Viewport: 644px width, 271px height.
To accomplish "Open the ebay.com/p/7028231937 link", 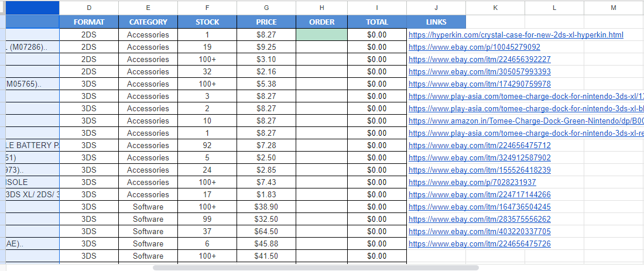I will (472, 182).
